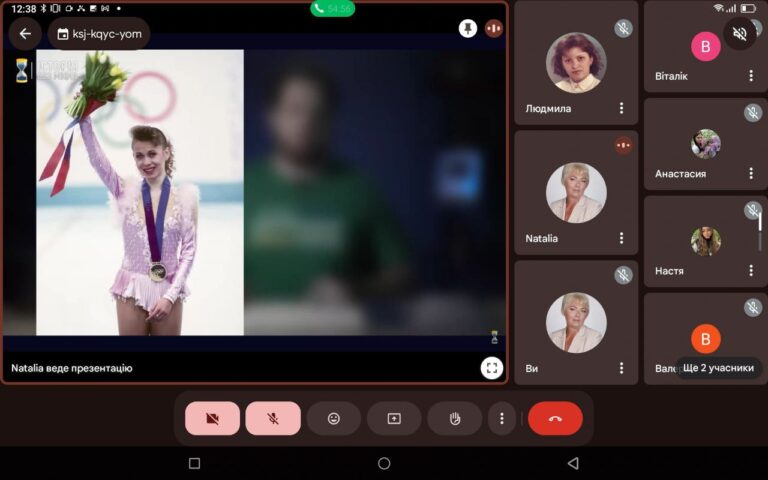768x480 pixels.
Task: Tap the Віталік name label
Action: (x=671, y=76)
